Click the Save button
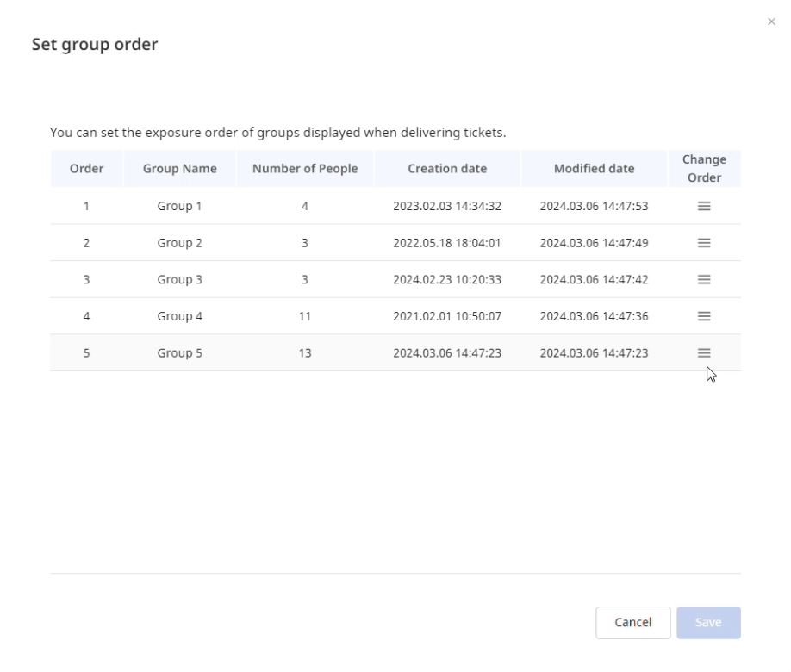Image resolution: width=791 pixels, height=672 pixels. click(708, 623)
